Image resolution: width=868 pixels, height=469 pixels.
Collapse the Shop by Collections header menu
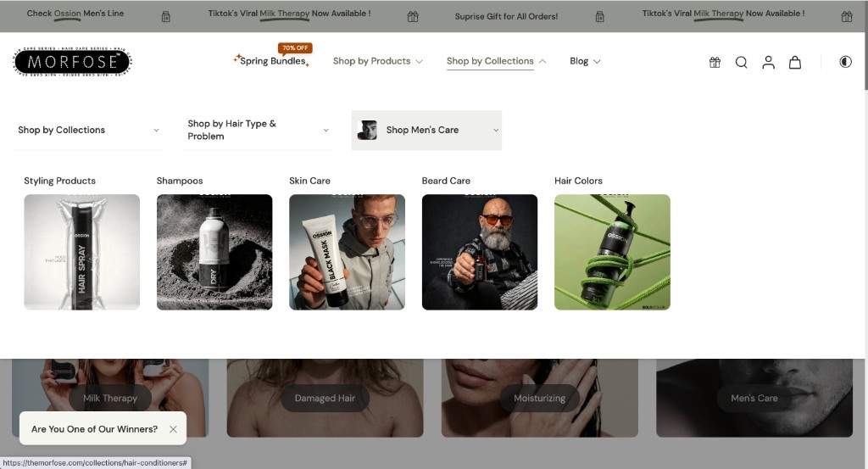pos(496,61)
